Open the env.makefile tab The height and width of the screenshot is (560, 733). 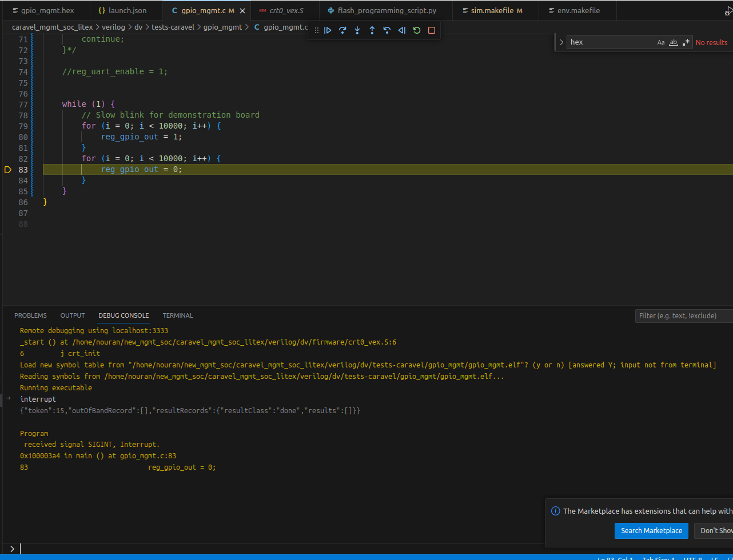tap(579, 11)
